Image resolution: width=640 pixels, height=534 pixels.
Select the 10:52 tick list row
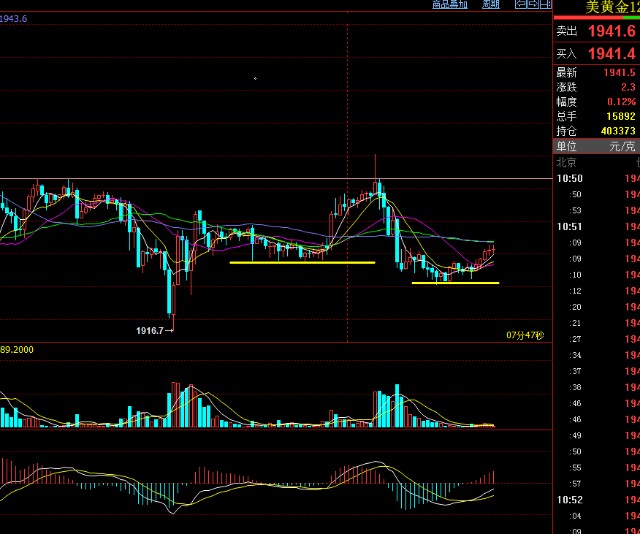[568, 499]
